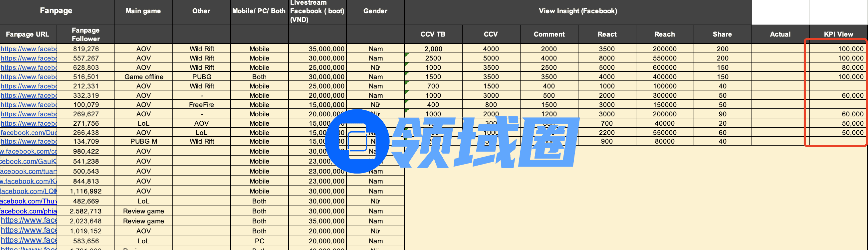Open the facebook.com/LQM fanpage link
This screenshot has width=868, height=250.
pos(28,191)
